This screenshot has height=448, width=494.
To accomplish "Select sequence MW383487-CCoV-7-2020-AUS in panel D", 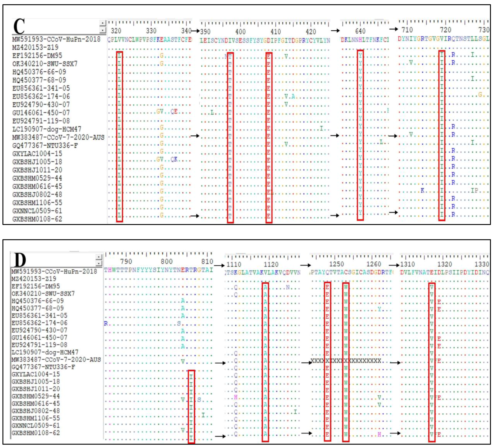I will coord(56,359).
